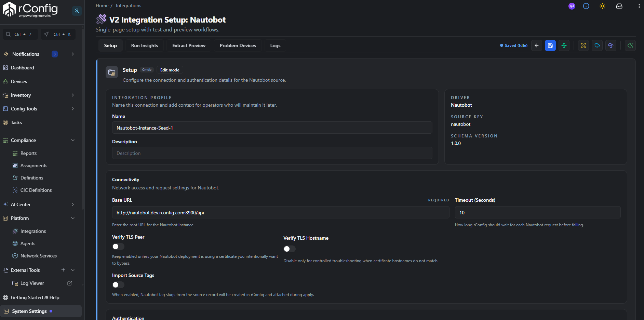Click the Setup section folder icon
This screenshot has height=320, width=644.
pos(112,72)
